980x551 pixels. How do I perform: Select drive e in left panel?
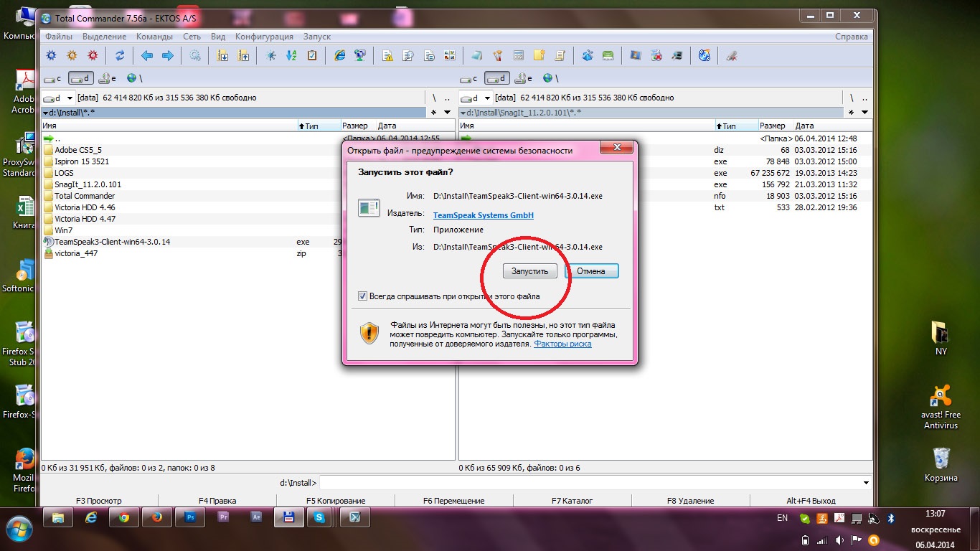(107, 78)
